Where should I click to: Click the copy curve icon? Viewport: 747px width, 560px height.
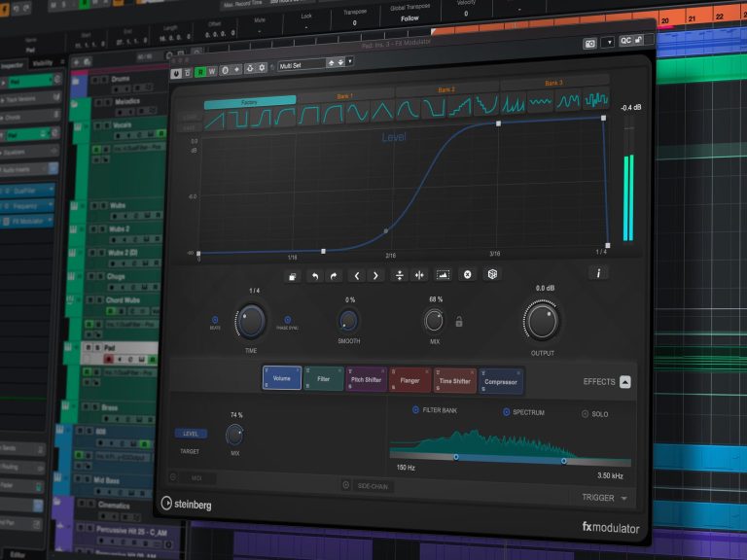click(x=292, y=276)
